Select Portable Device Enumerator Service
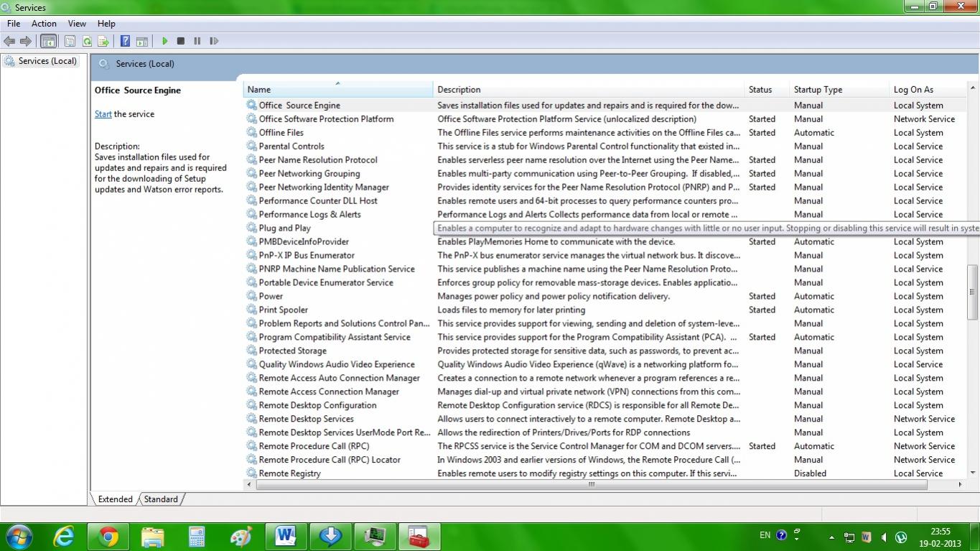Viewport: 980px width, 551px height. click(x=326, y=283)
